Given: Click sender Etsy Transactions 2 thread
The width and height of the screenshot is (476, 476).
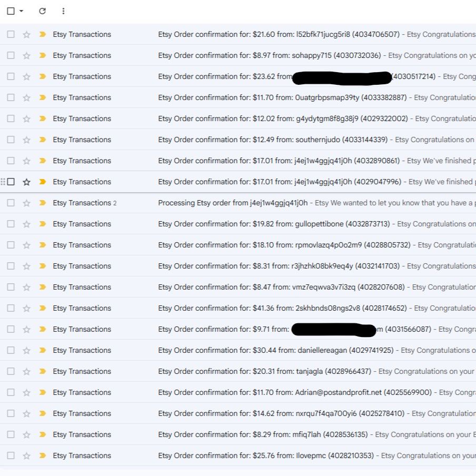Looking at the screenshot, I should point(85,203).
